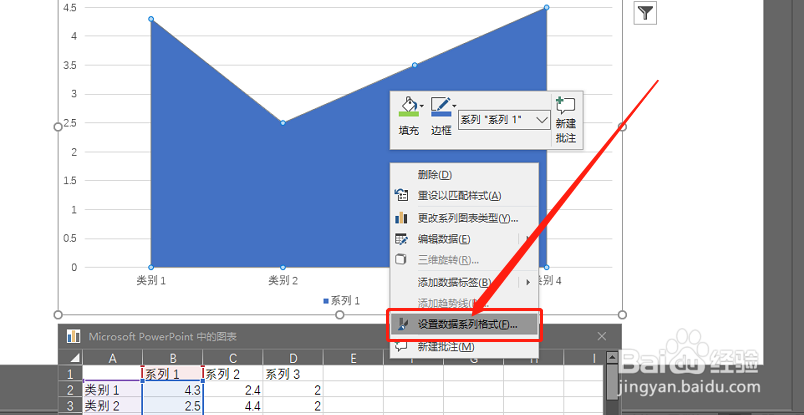Click the Fill paint bucket icon
The height and width of the screenshot is (415, 804).
[408, 107]
